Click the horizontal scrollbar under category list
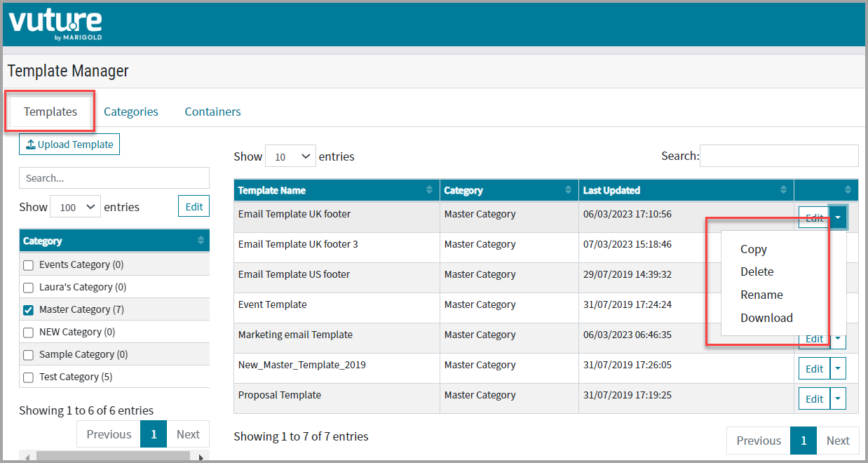Viewport: 868px width, 463px height. click(113, 457)
